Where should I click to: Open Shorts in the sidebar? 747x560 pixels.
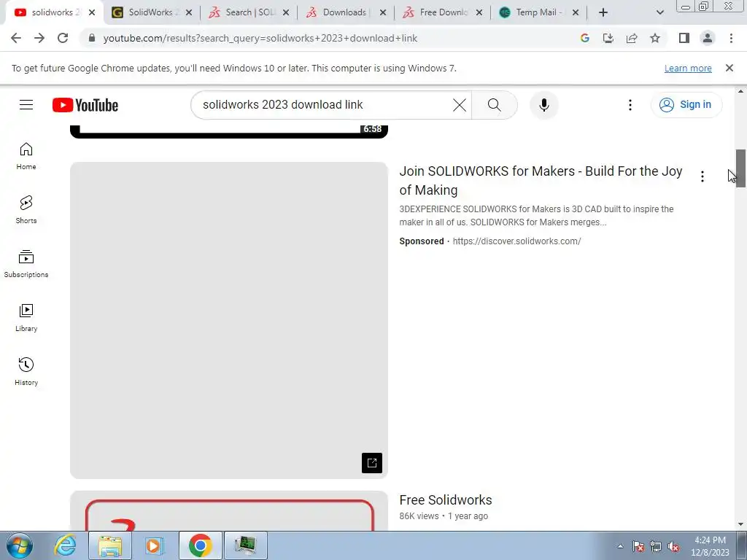(26, 209)
